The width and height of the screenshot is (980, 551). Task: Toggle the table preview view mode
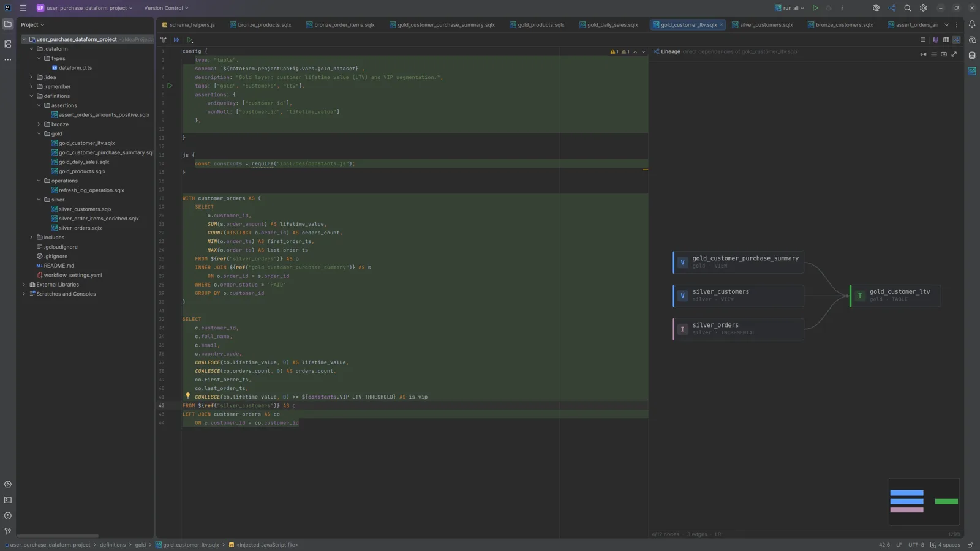click(946, 40)
